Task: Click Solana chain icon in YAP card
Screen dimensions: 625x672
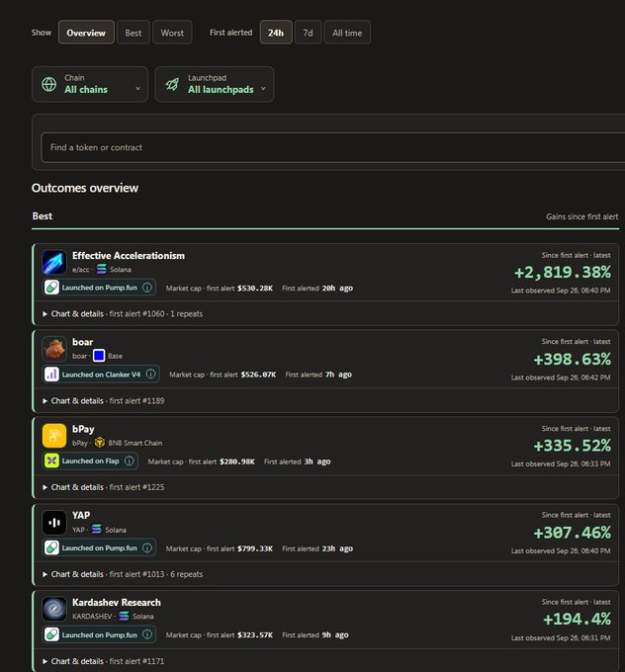Action: [97, 530]
